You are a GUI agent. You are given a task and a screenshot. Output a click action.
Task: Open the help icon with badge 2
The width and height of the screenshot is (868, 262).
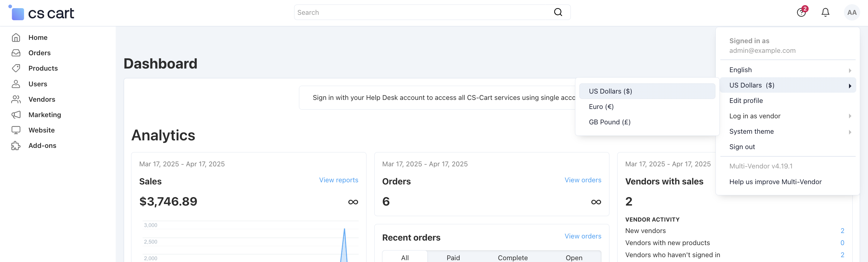click(802, 12)
